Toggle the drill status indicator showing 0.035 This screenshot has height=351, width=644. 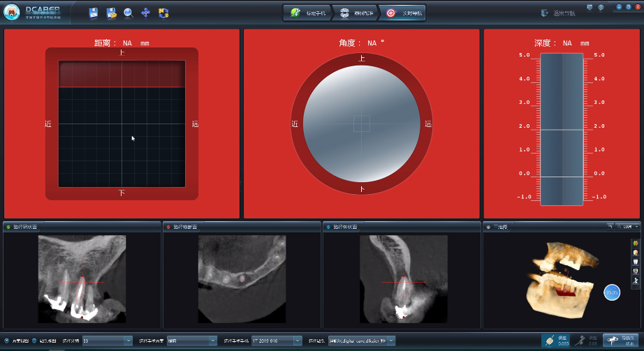(556, 340)
